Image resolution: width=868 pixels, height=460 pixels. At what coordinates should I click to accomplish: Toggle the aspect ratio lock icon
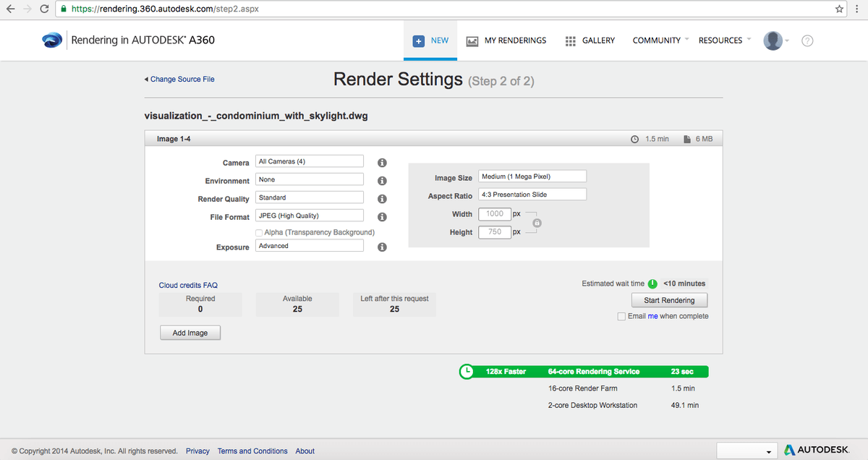pyautogui.click(x=537, y=223)
